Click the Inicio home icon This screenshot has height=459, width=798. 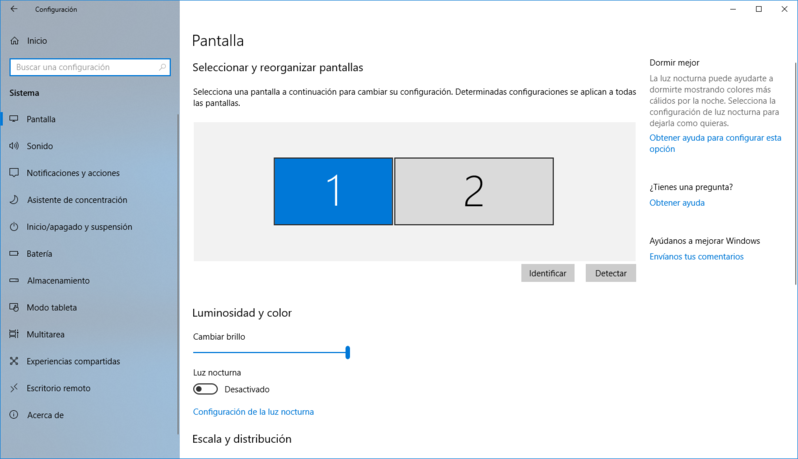[14, 41]
